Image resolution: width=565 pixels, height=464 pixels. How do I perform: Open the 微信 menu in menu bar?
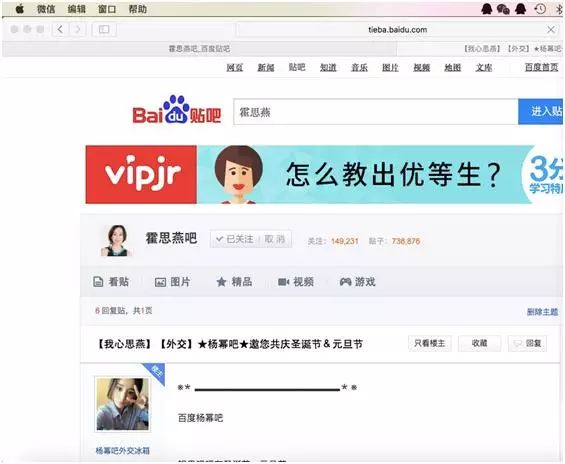point(46,9)
